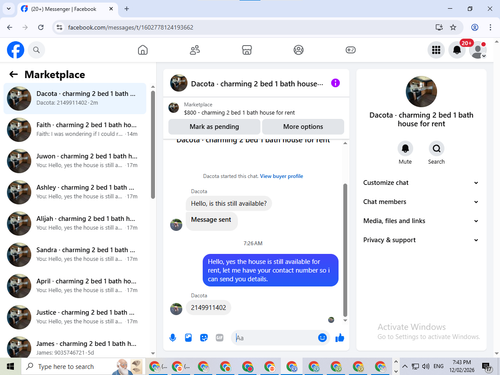Screen dimensions: 500x375
Task: Click the Chrome address bar URL
Action: pyautogui.click(x=130, y=27)
